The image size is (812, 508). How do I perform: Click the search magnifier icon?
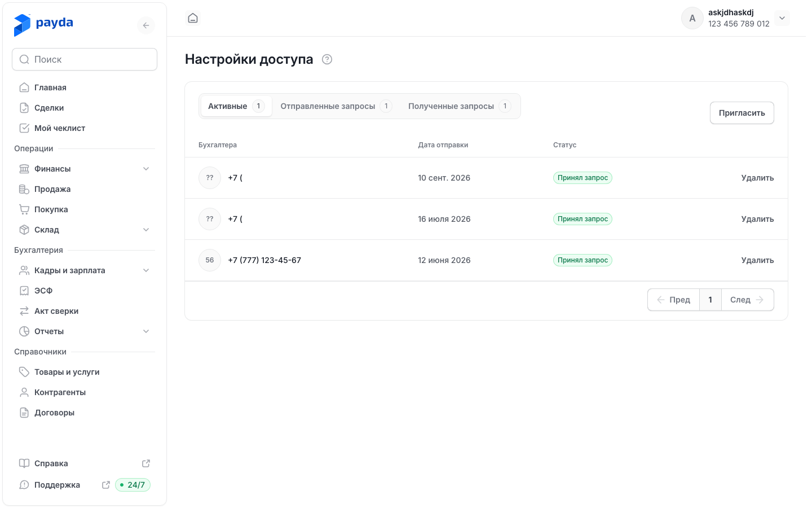click(x=24, y=59)
